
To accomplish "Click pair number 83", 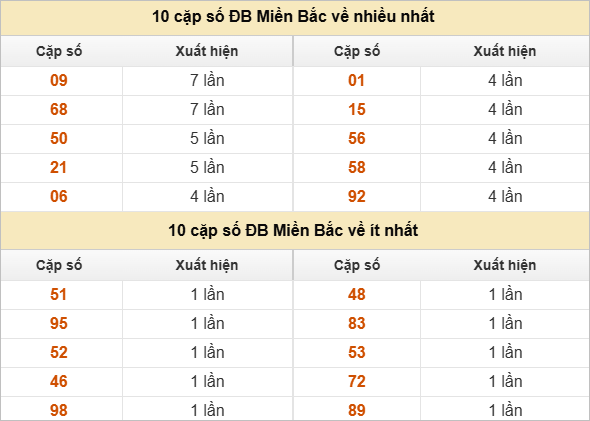I will [x=357, y=324].
